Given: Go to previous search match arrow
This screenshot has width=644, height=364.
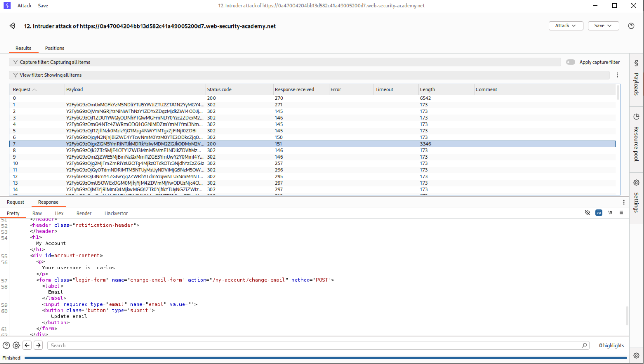Looking at the screenshot, I should click(27, 345).
